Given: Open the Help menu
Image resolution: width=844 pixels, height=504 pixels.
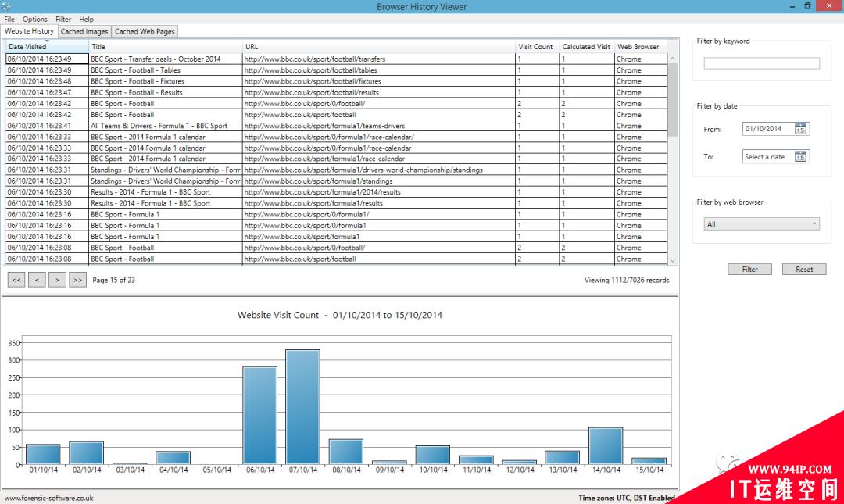Looking at the screenshot, I should tap(86, 19).
